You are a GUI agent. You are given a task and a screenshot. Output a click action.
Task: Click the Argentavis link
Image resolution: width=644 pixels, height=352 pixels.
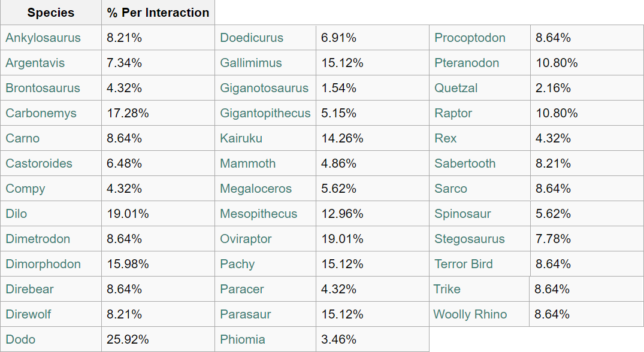pyautogui.click(x=35, y=63)
